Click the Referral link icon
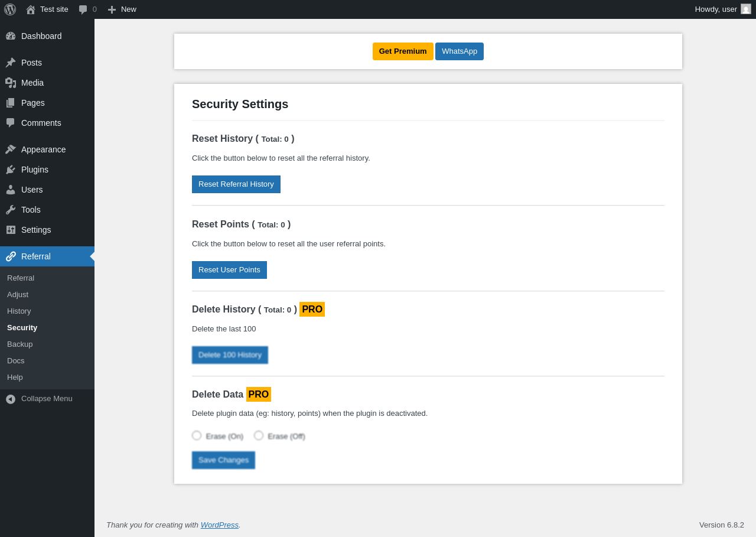Image resolution: width=756 pixels, height=537 pixels. [11, 256]
